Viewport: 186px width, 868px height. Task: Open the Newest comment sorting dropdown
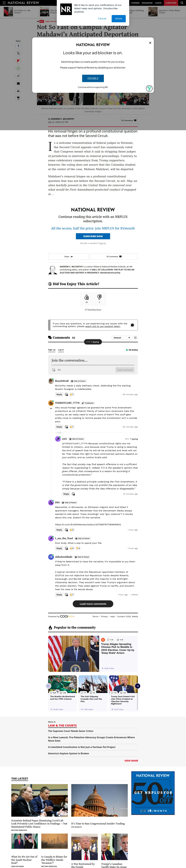click(122, 338)
